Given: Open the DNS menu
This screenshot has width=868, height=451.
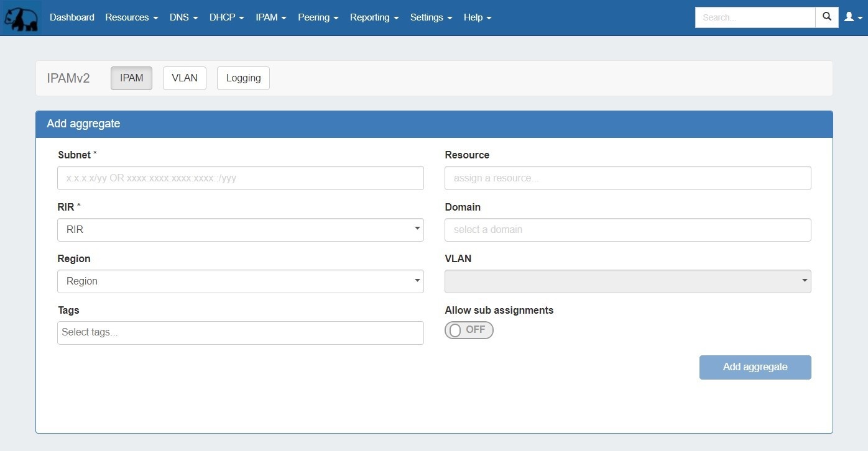Looking at the screenshot, I should (x=183, y=17).
